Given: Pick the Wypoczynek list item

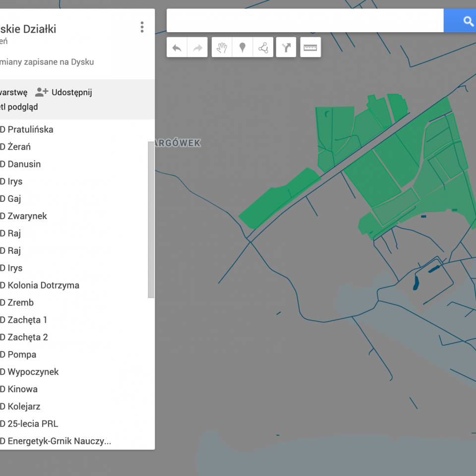Looking at the screenshot, I should click(33, 372).
